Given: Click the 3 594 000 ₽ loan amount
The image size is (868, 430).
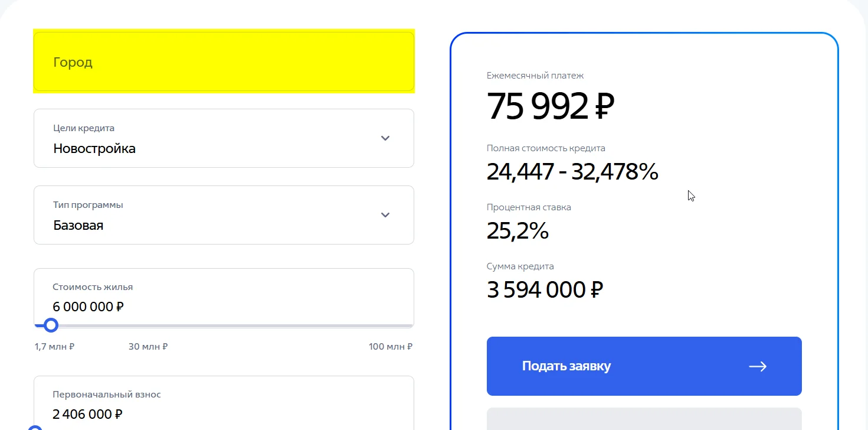Looking at the screenshot, I should (545, 290).
